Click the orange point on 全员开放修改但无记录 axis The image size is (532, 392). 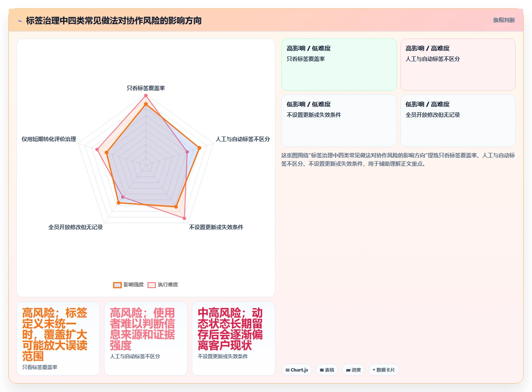pyautogui.click(x=119, y=203)
